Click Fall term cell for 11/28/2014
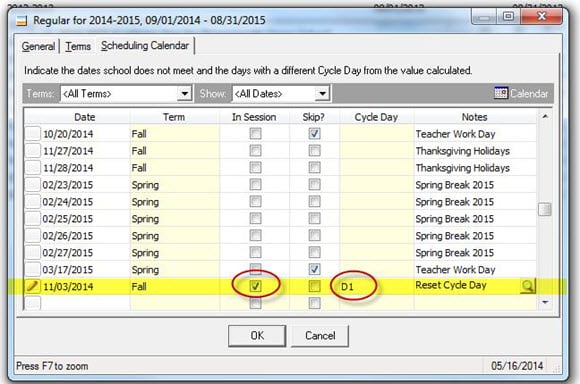This screenshot has width=580, height=384. coord(175,168)
